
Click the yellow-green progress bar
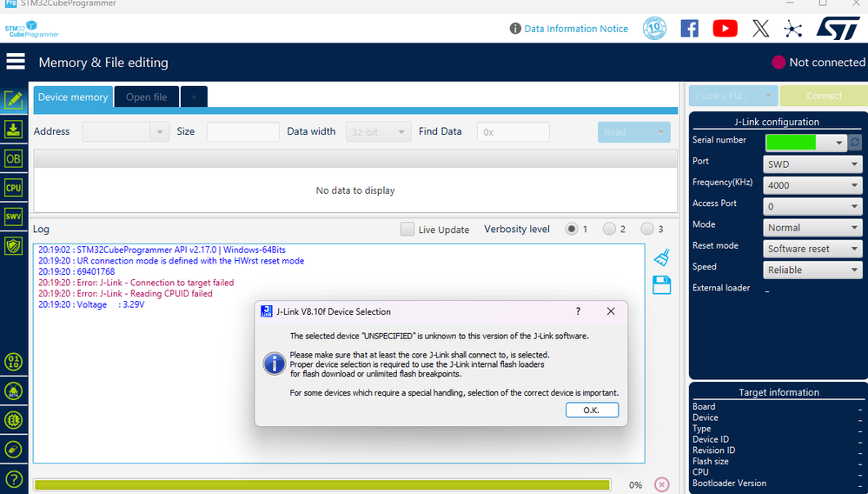pyautogui.click(x=322, y=484)
